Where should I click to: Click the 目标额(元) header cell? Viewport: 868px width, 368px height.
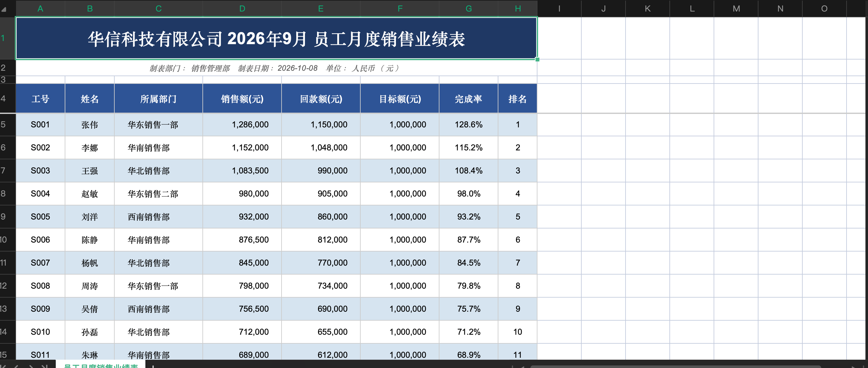pyautogui.click(x=400, y=99)
